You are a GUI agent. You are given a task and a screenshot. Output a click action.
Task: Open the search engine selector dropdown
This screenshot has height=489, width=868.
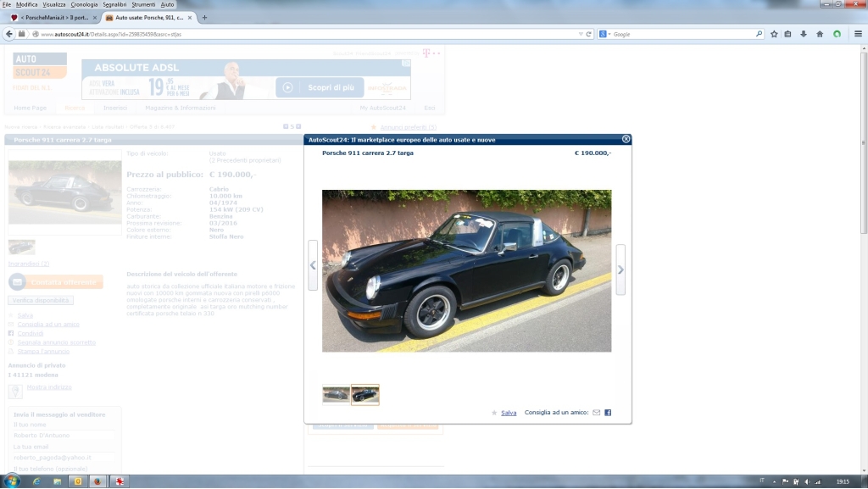click(x=604, y=34)
